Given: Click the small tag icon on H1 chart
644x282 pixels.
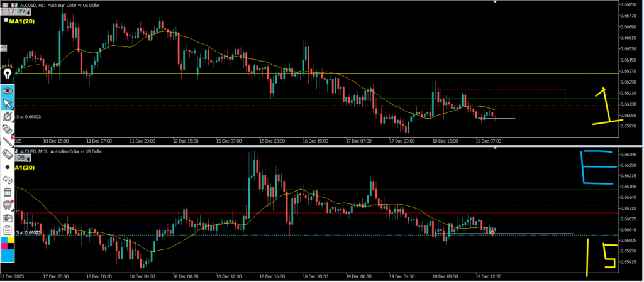Looking at the screenshot, I should tap(4, 48).
